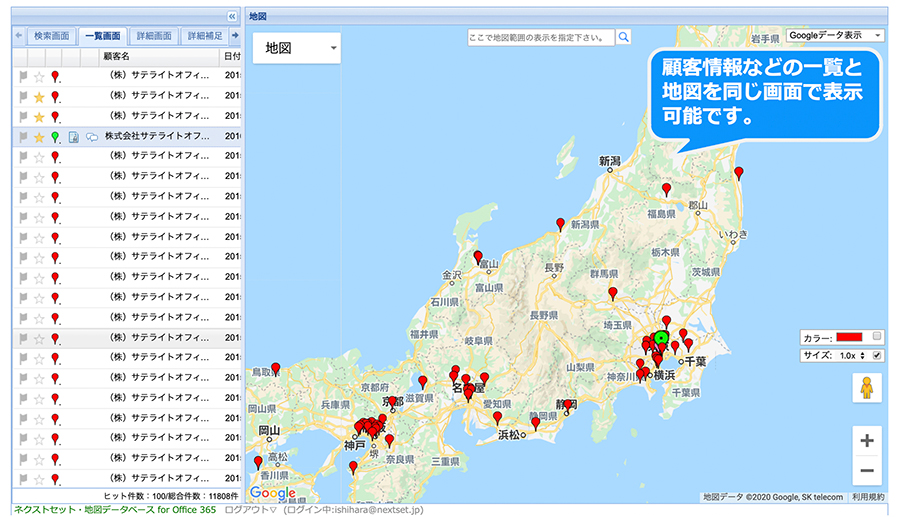Screen dimensions: 900x517
Task: Click the 新潟 city label on map
Action: 610,161
